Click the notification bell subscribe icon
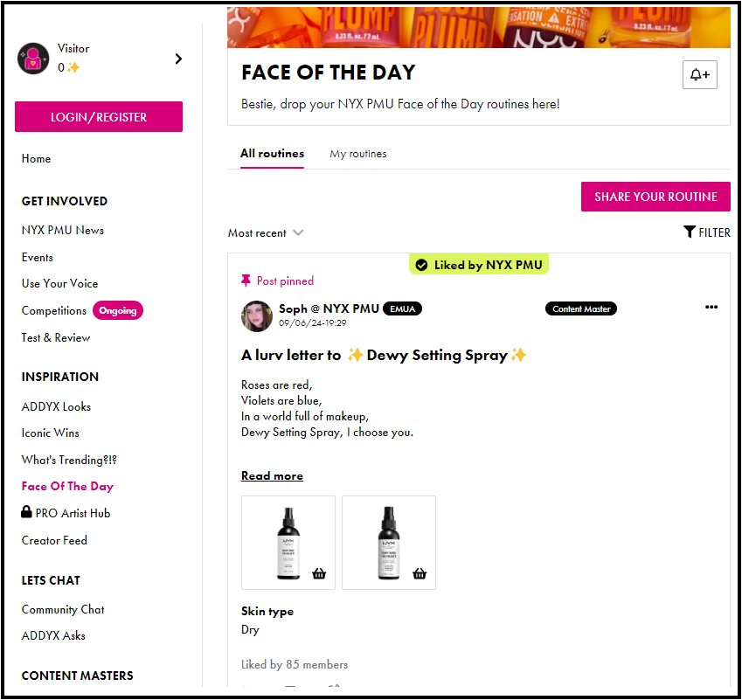Screen dimensions: 742x700 pyautogui.click(x=699, y=75)
